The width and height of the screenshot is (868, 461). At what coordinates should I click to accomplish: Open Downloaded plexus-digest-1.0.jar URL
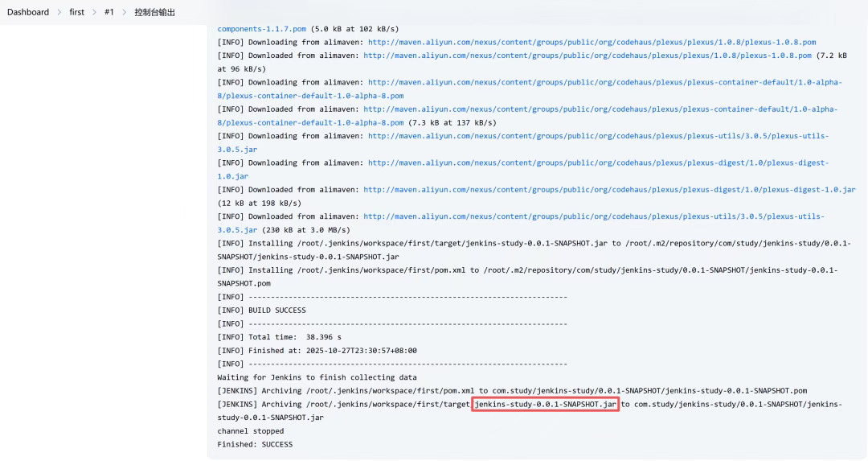(609, 190)
